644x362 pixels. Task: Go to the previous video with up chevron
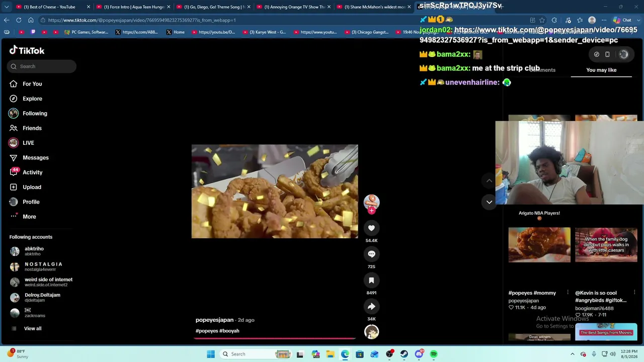(489, 180)
